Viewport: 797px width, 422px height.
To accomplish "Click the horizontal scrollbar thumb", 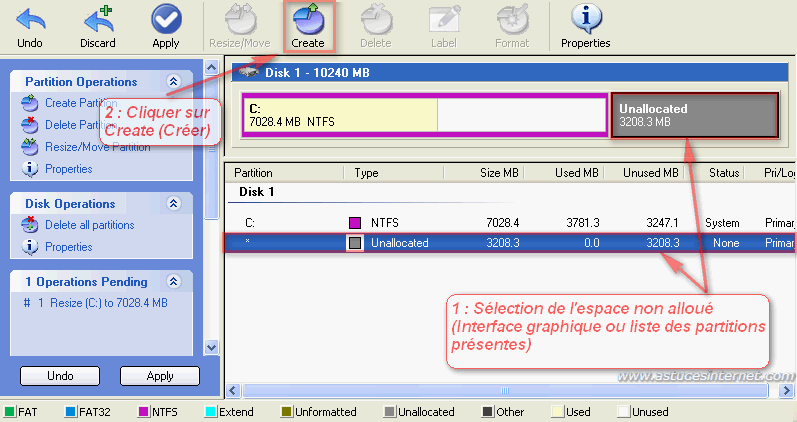I will pos(505,390).
